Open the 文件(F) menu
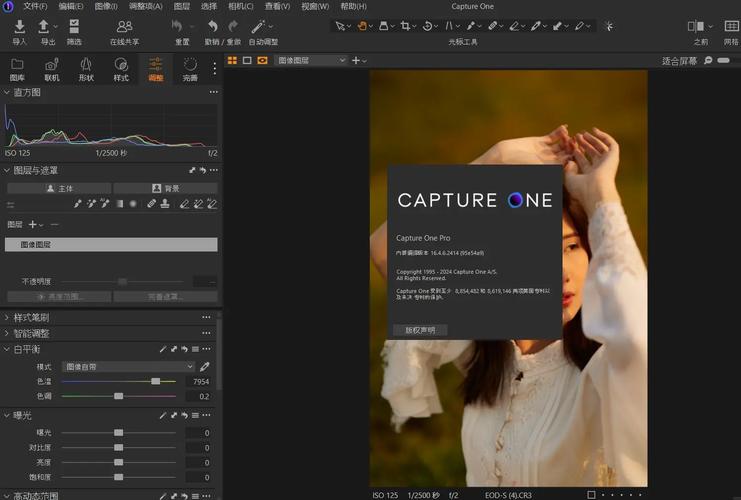 pyautogui.click(x=35, y=6)
